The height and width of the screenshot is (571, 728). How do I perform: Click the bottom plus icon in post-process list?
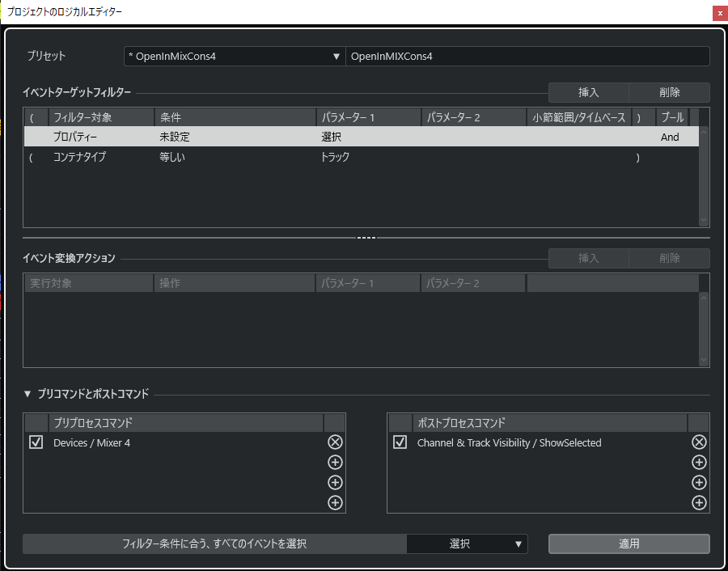click(x=699, y=503)
